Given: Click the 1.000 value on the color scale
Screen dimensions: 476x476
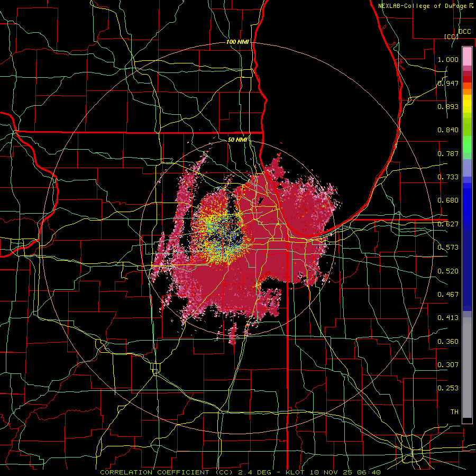Looking at the screenshot, I should click(448, 59).
